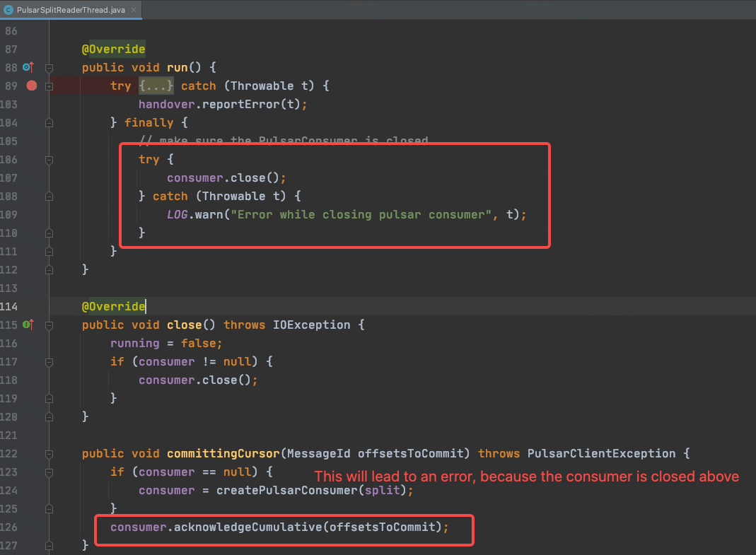This screenshot has width=756, height=555.
Task: Collapse the inner try block at line 106
Action: click(50, 160)
